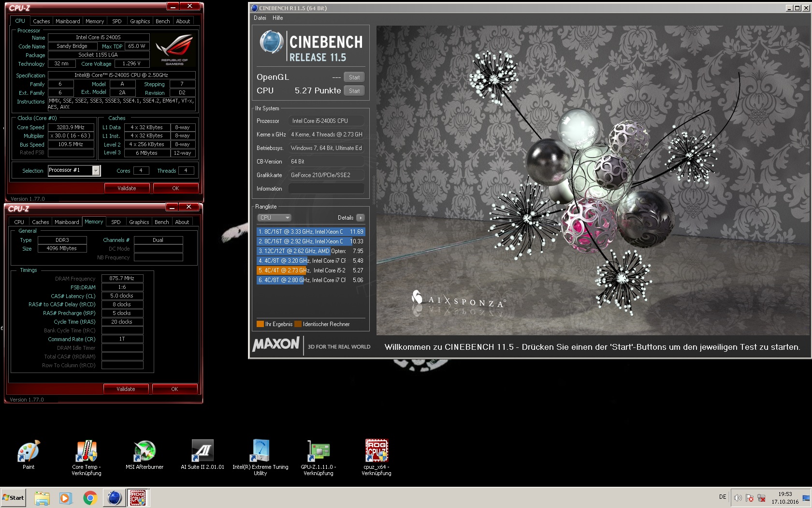This screenshot has width=812, height=508.
Task: Click the Core Voltage value 1.296 V
Action: click(x=131, y=63)
